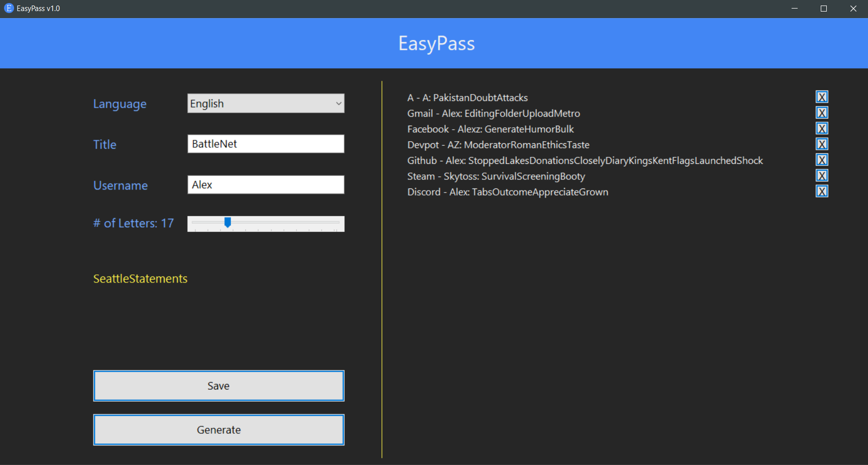Select the Devpot ModeratorRomanEthicsTaste entry

click(498, 145)
